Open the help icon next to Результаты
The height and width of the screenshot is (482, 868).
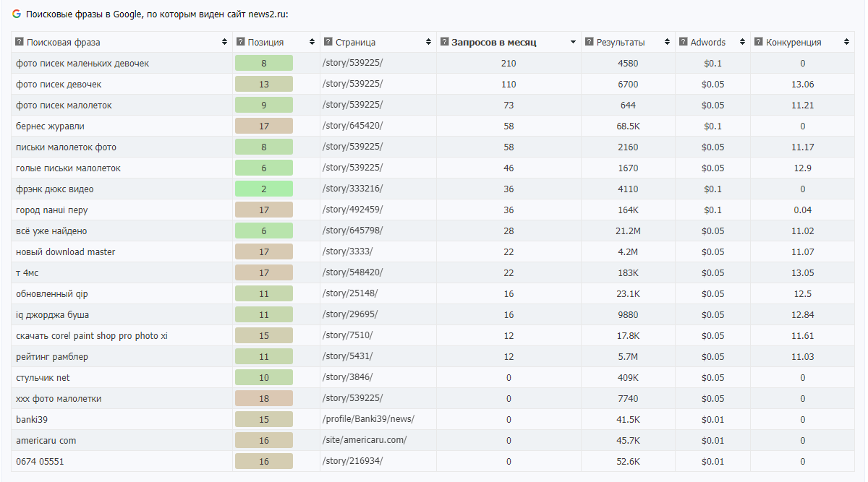pos(590,42)
